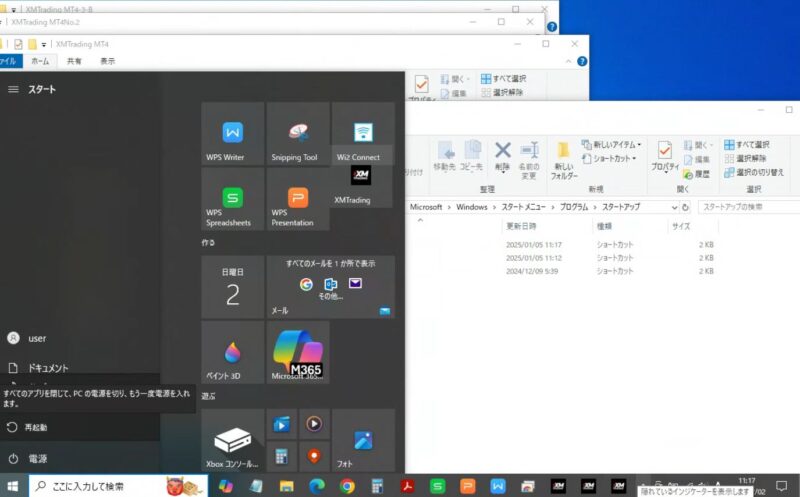Open Adobe Acrobat from the taskbar

click(407, 486)
